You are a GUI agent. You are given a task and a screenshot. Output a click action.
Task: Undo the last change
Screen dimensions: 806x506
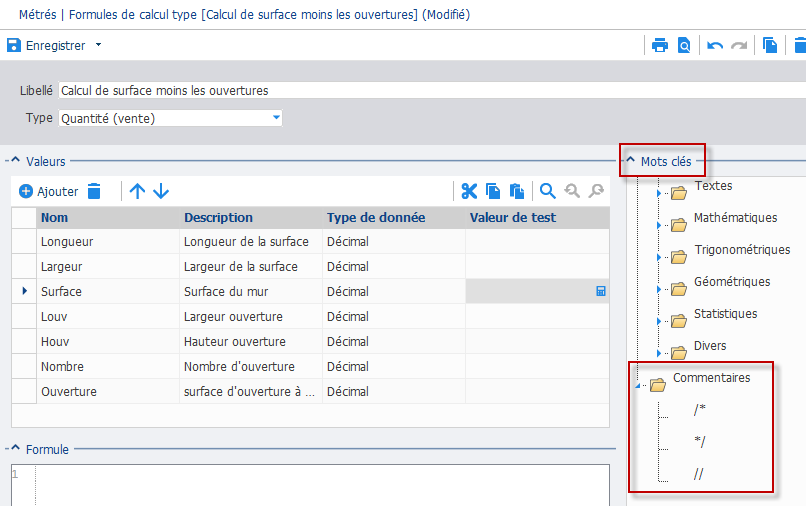point(715,46)
